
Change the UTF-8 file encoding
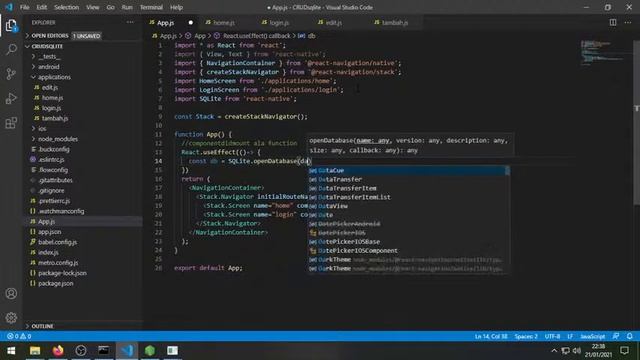tap(552, 336)
